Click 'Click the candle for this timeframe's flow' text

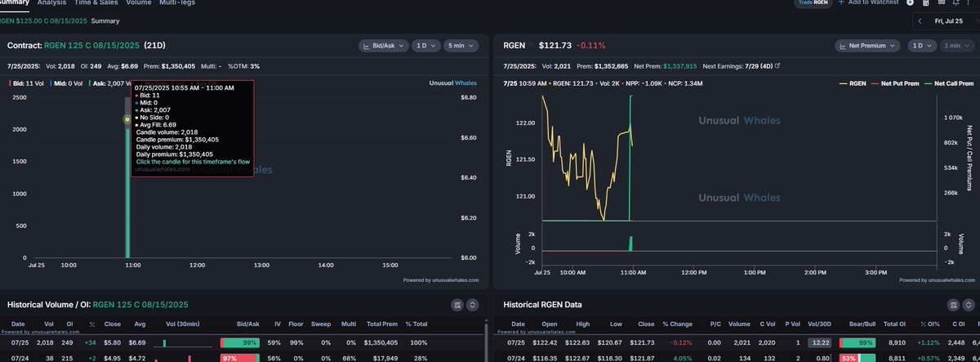pos(193,163)
